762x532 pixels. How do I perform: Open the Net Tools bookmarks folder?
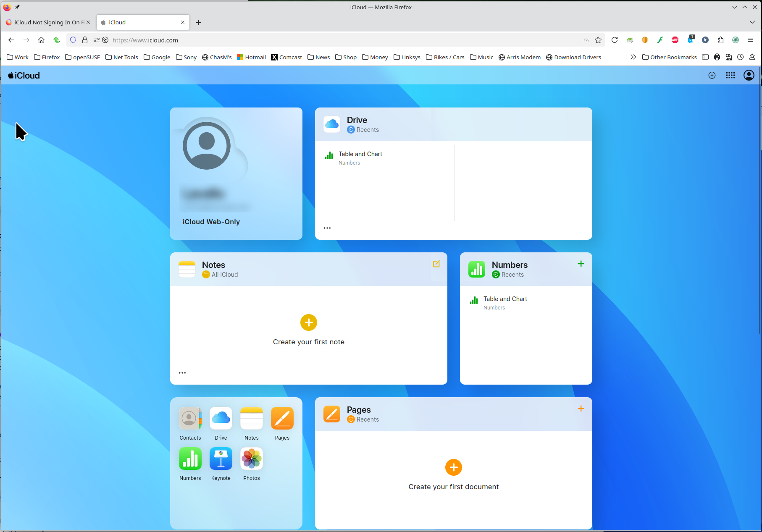tap(122, 57)
